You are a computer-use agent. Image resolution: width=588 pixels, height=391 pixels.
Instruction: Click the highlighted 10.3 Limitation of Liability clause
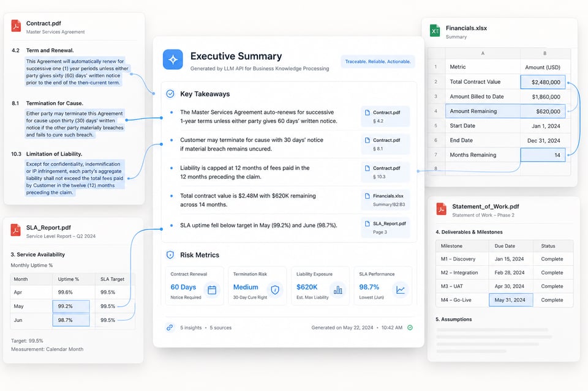[75, 178]
